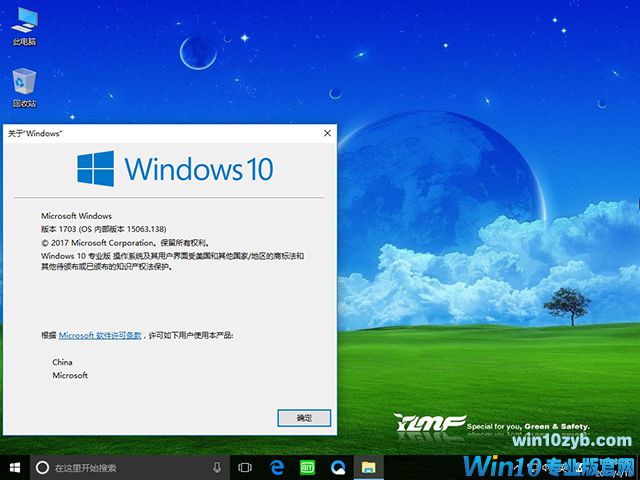Image resolution: width=640 pixels, height=480 pixels.
Task: Launch Microsoft Edge from the taskbar
Action: pos(276,467)
